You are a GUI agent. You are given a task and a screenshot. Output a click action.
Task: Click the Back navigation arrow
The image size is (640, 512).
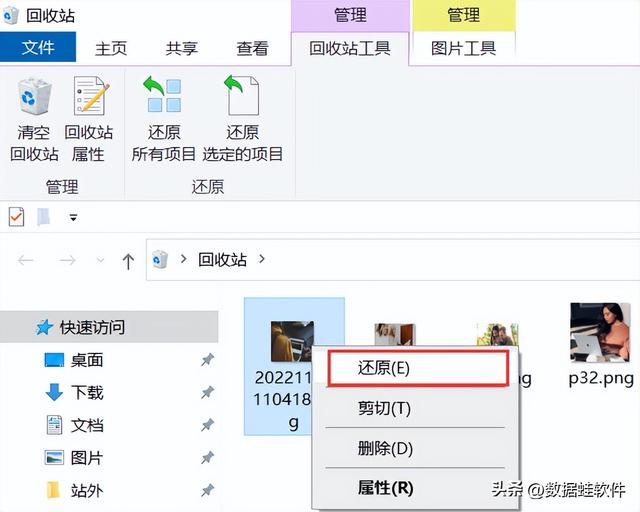(x=26, y=260)
